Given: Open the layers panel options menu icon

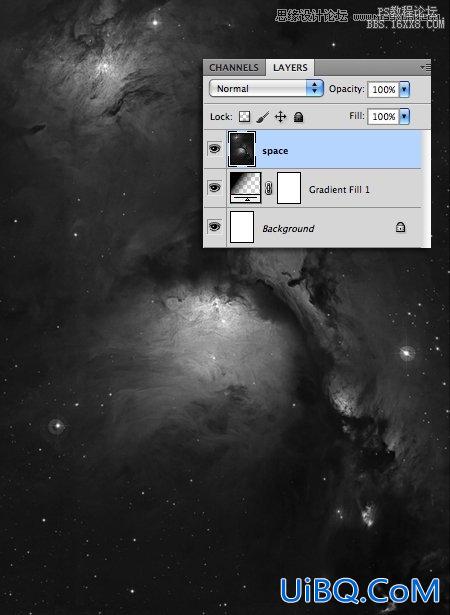Looking at the screenshot, I should coord(425,67).
